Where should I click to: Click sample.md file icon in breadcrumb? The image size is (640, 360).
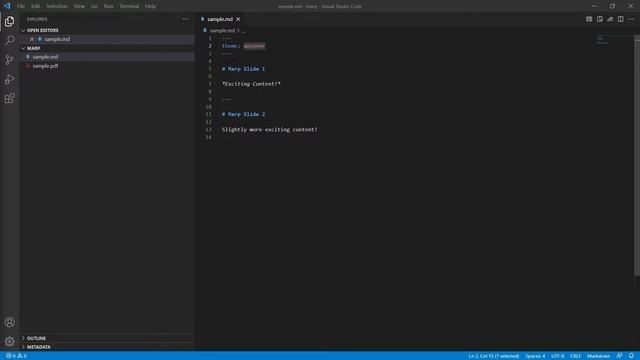pyautogui.click(x=205, y=30)
